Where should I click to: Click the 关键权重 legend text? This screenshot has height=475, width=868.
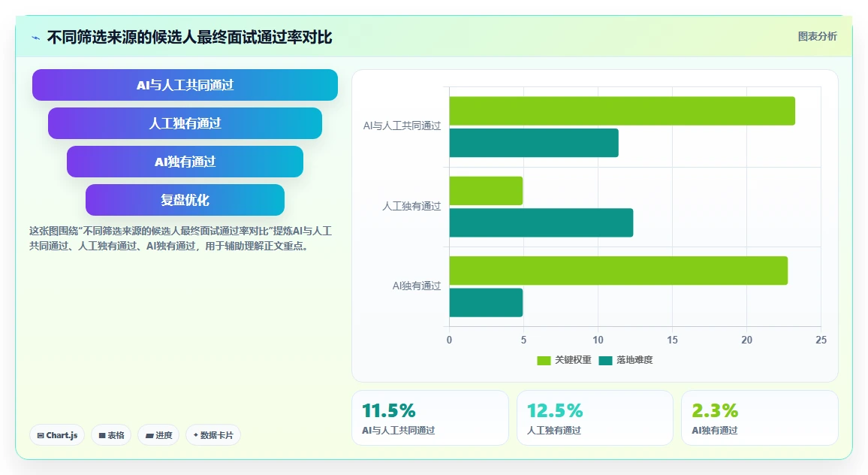tap(573, 360)
